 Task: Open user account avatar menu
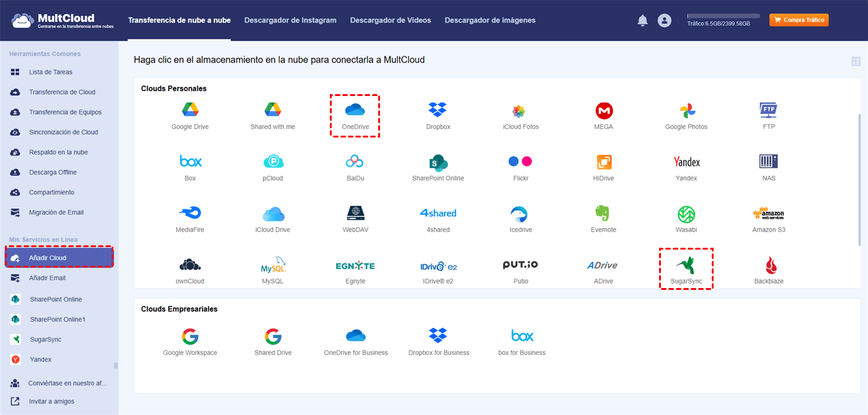click(665, 20)
